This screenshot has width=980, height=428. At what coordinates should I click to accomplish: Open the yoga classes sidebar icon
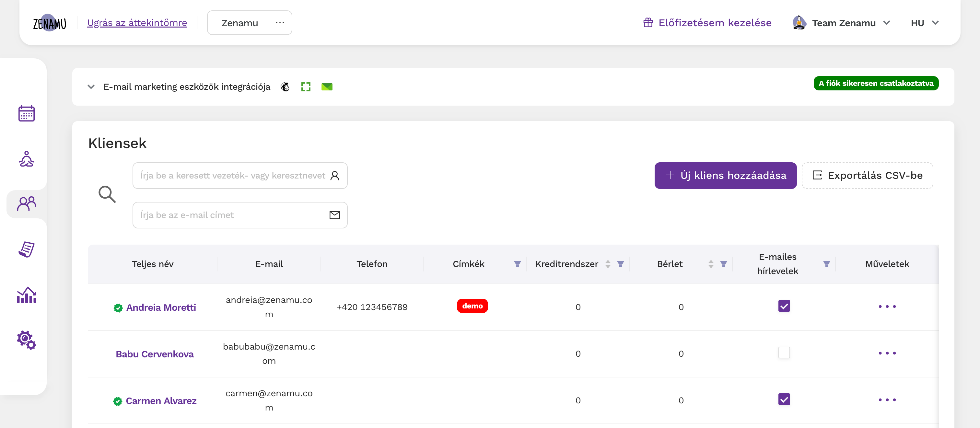tap(26, 159)
